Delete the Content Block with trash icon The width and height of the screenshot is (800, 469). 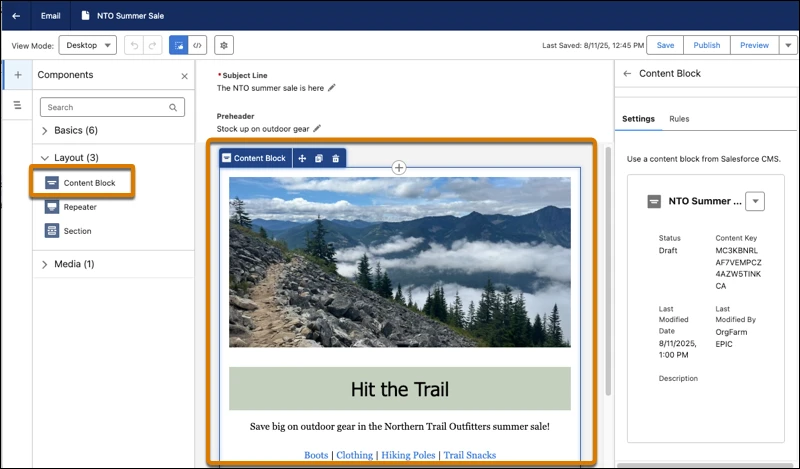point(336,158)
